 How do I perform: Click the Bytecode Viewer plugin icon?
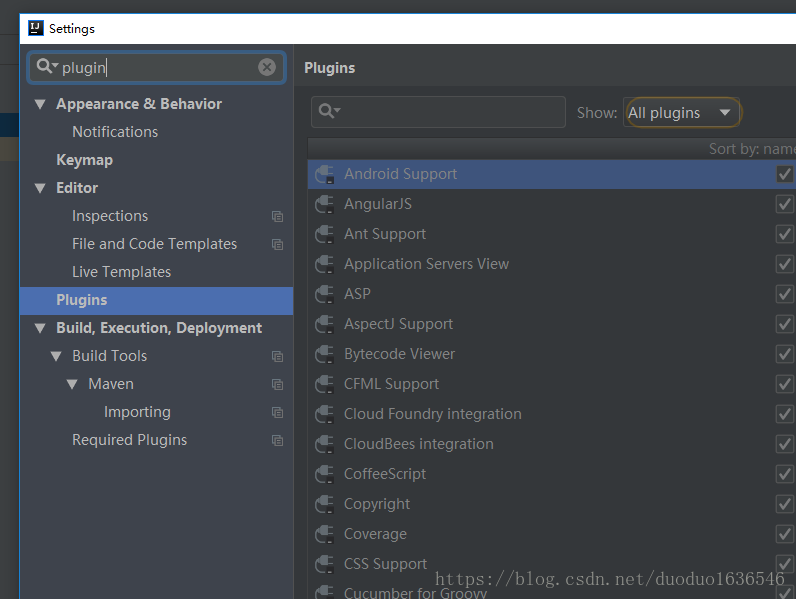324,354
